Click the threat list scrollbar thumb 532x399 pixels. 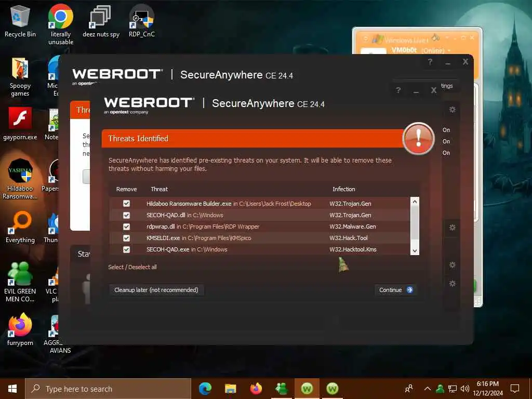tap(415, 222)
